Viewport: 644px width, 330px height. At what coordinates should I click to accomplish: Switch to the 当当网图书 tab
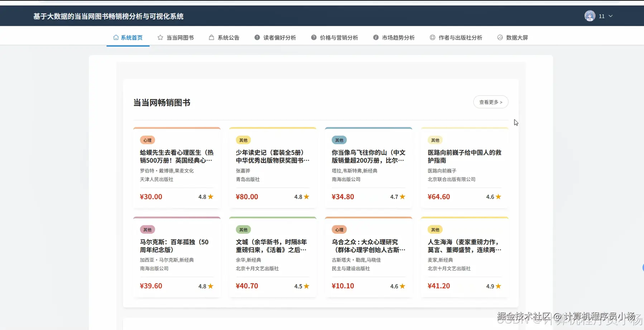click(x=176, y=38)
